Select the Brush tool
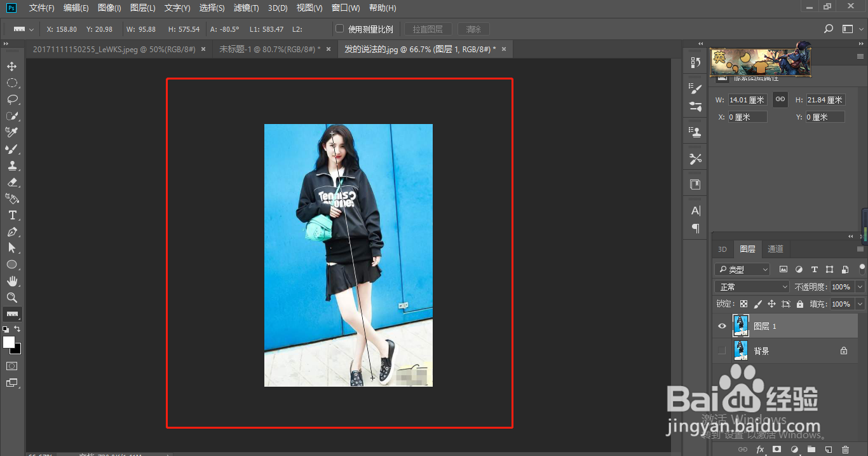The image size is (868, 456). [12, 149]
